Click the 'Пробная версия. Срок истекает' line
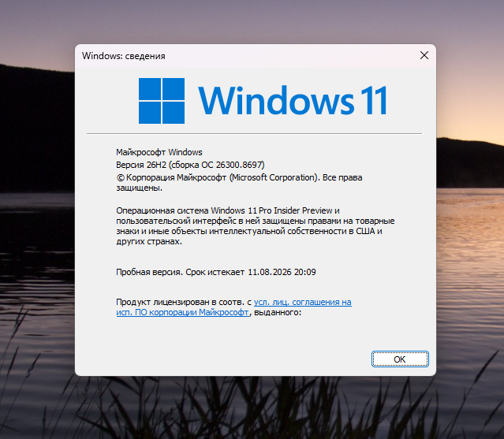 [x=216, y=272]
